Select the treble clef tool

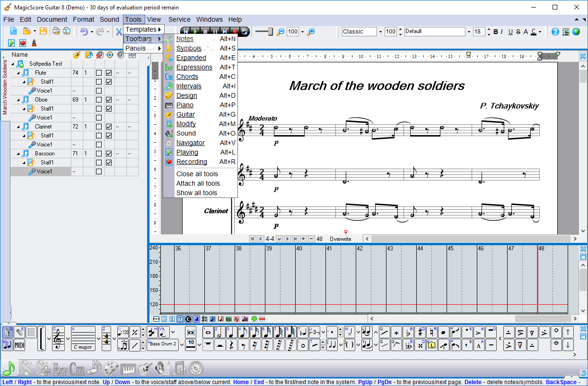click(58, 339)
